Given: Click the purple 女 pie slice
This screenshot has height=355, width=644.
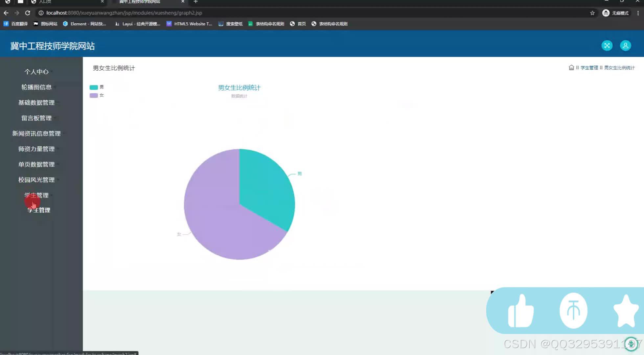Looking at the screenshot, I should pyautogui.click(x=220, y=214).
